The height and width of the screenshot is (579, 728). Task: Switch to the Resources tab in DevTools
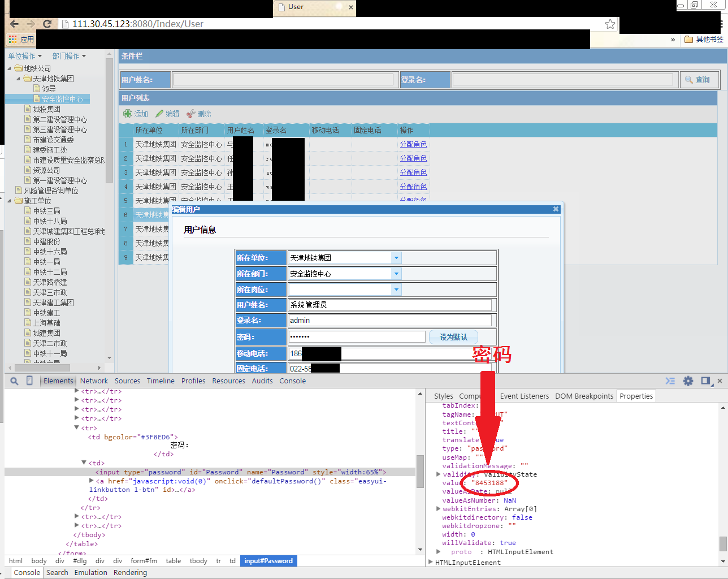[x=229, y=381]
